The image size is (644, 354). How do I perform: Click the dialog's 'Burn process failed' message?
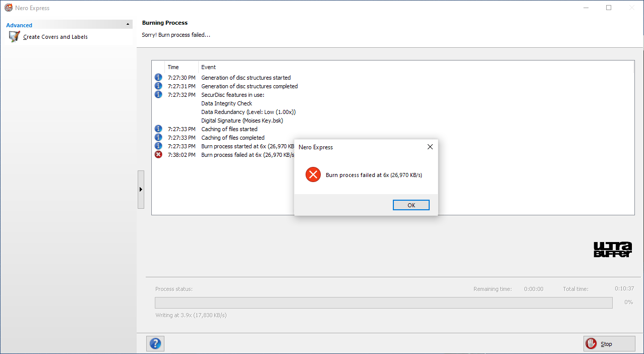(374, 175)
